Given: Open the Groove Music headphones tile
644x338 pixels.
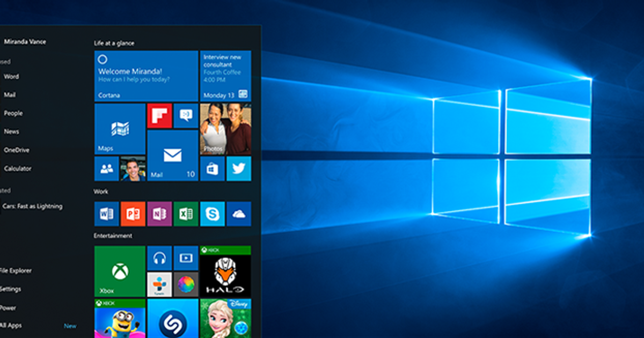Looking at the screenshot, I should pos(159,258).
